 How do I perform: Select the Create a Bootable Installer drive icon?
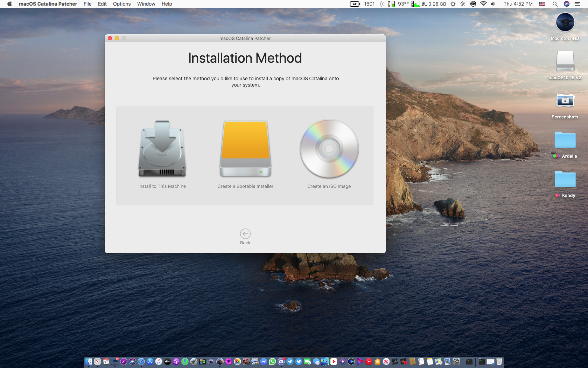(x=245, y=149)
